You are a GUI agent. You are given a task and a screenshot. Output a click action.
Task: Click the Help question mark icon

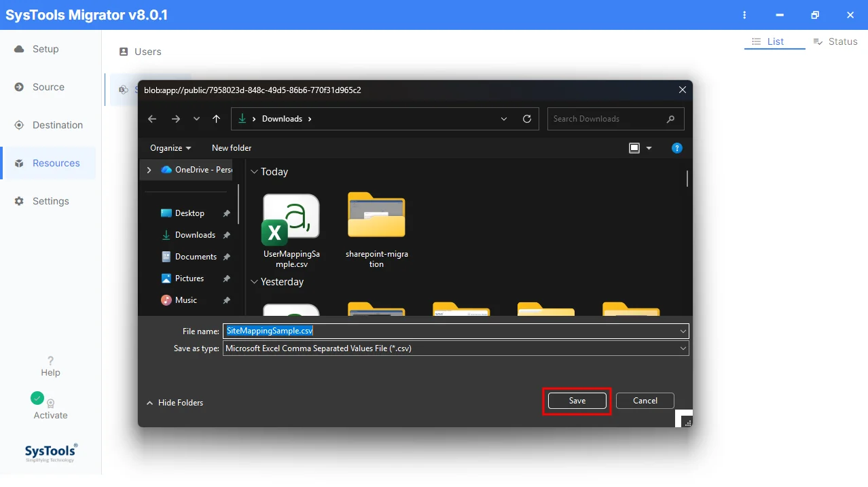click(x=50, y=361)
